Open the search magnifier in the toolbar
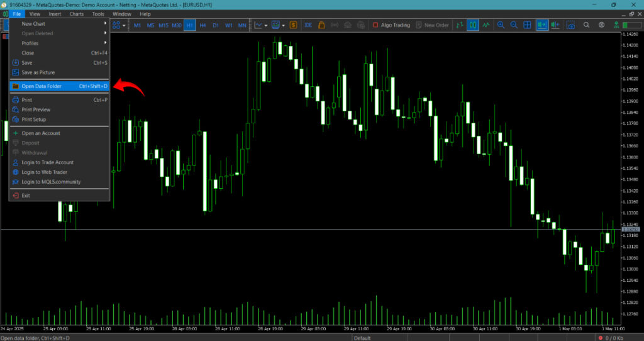The image size is (644, 341). [x=587, y=25]
